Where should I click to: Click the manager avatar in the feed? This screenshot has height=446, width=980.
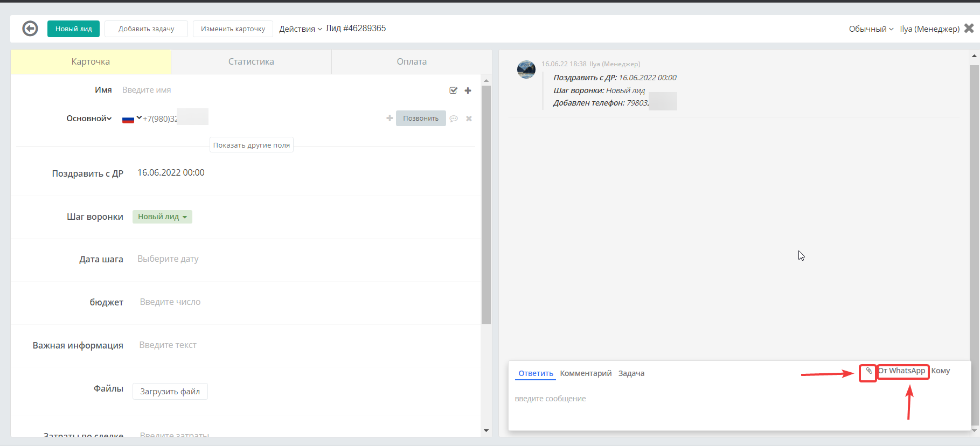pos(526,69)
